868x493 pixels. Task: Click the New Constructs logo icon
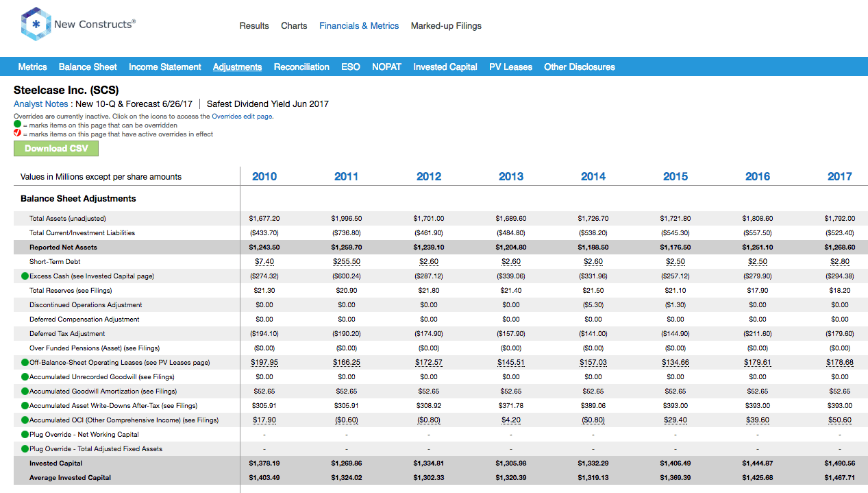click(x=36, y=24)
